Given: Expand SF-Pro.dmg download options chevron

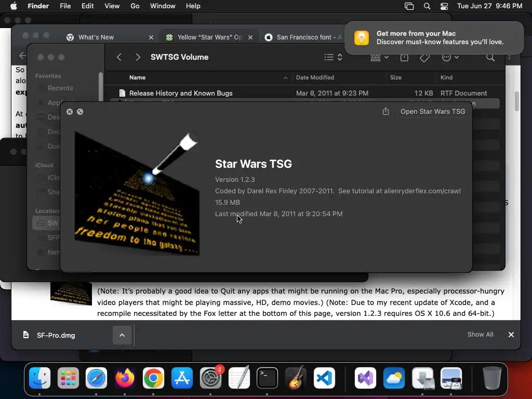Looking at the screenshot, I should tap(122, 335).
